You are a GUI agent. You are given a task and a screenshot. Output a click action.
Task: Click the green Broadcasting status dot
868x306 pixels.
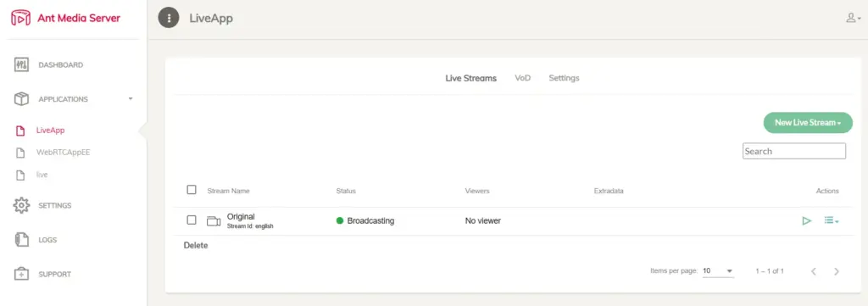coord(340,220)
